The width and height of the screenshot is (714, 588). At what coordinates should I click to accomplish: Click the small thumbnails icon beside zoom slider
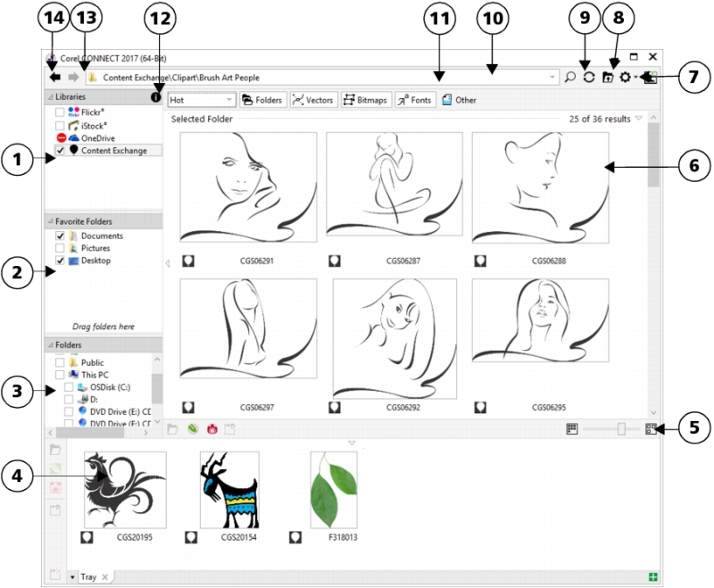pyautogui.click(x=571, y=429)
